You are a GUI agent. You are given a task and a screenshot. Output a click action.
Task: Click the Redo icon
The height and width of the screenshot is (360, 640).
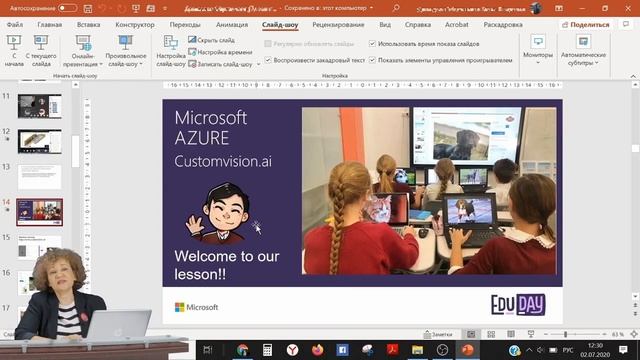(121, 8)
